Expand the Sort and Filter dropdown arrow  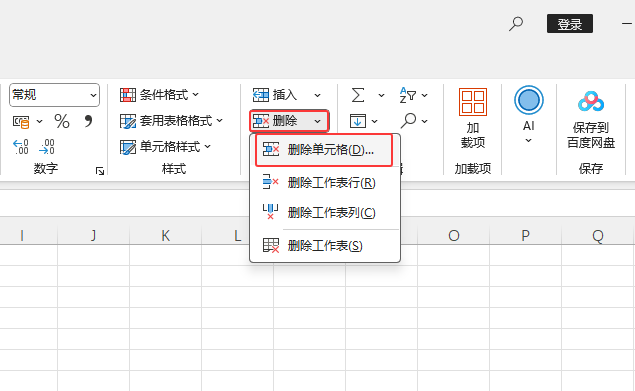point(424,96)
